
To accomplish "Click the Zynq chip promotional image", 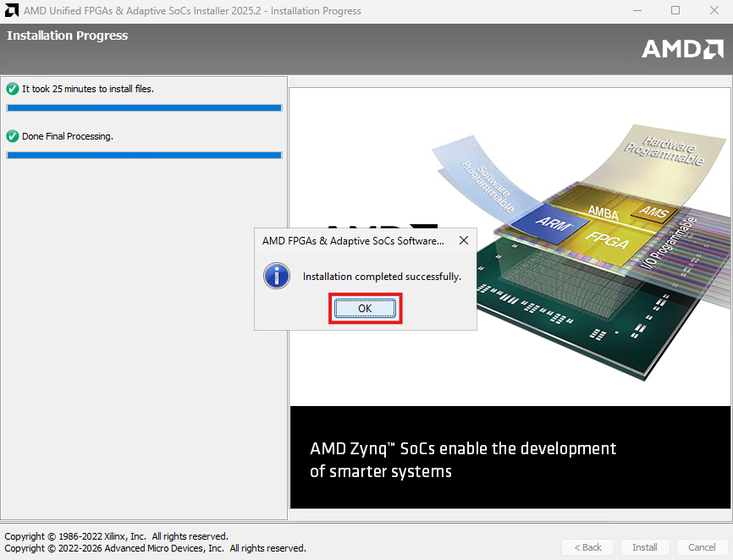I will [x=510, y=298].
